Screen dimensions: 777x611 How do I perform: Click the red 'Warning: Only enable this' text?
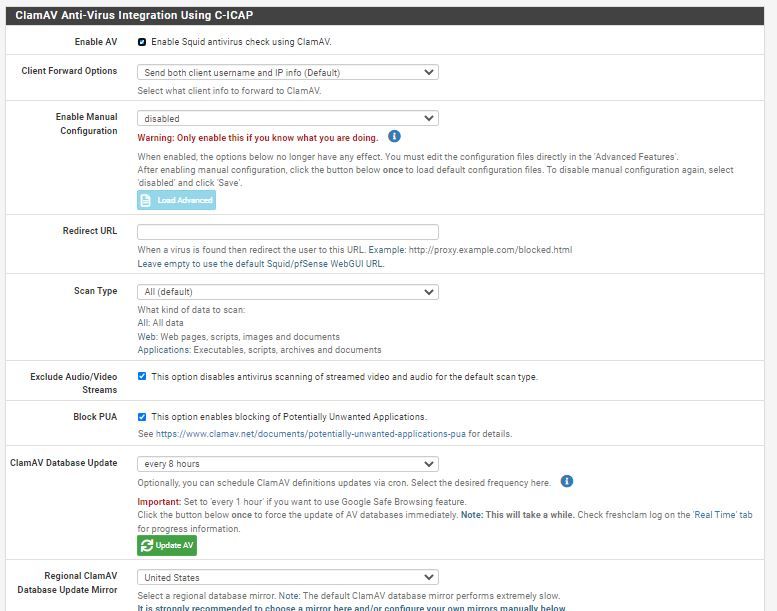pos(258,138)
